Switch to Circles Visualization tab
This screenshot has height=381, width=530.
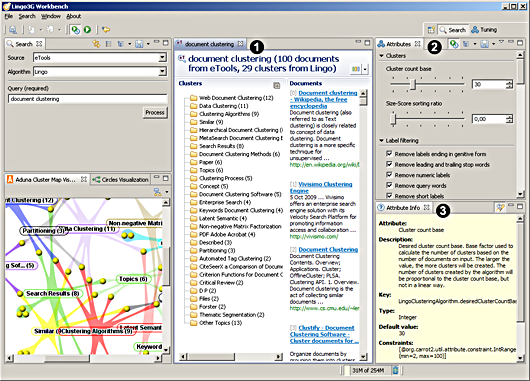pos(121,180)
